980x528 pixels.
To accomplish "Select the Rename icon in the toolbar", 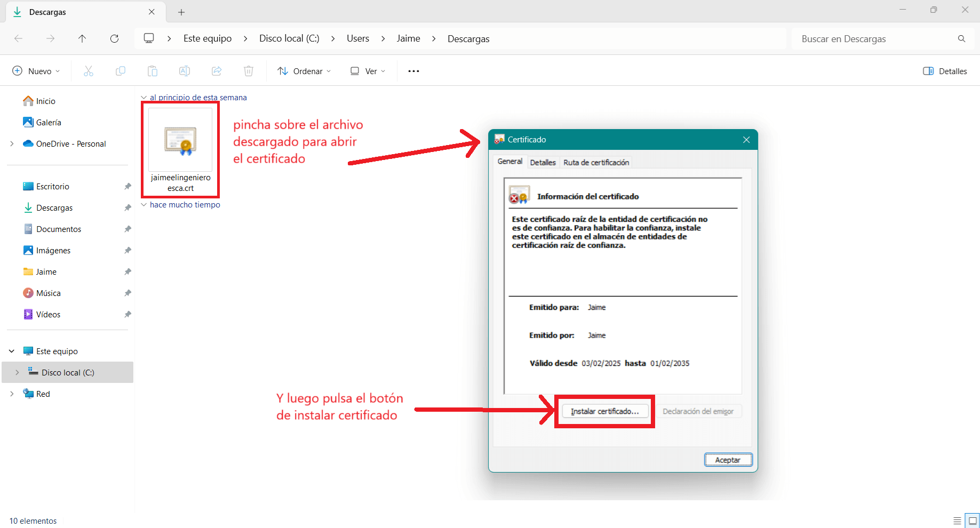I will coord(185,70).
